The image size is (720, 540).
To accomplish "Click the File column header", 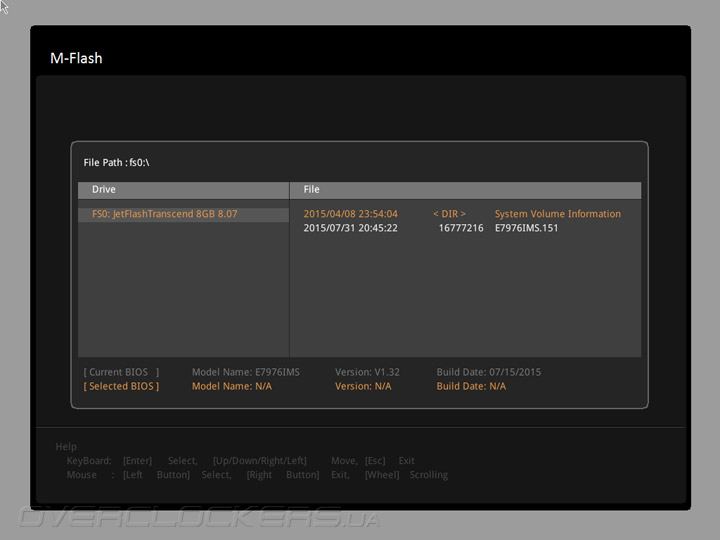I will click(x=466, y=190).
